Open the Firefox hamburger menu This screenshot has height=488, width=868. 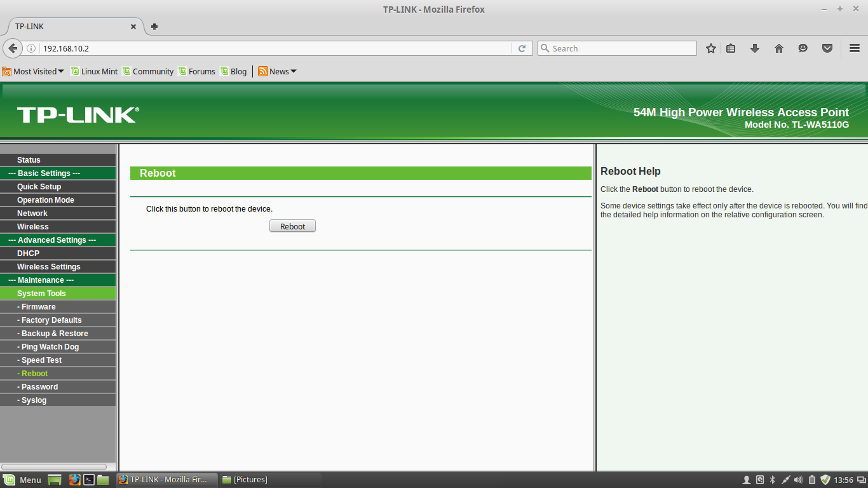(x=855, y=48)
